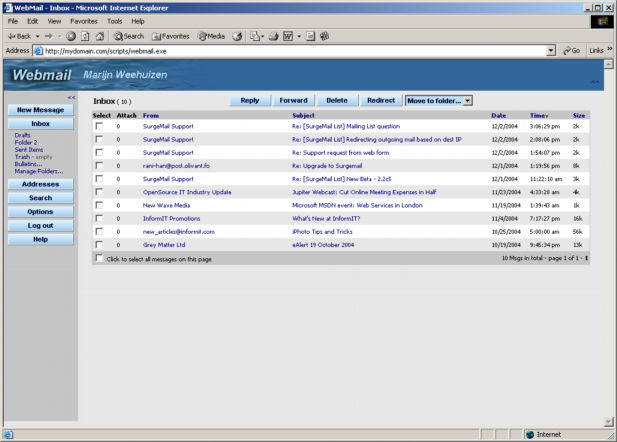Open the Favorites menu in menu bar

click(x=84, y=21)
